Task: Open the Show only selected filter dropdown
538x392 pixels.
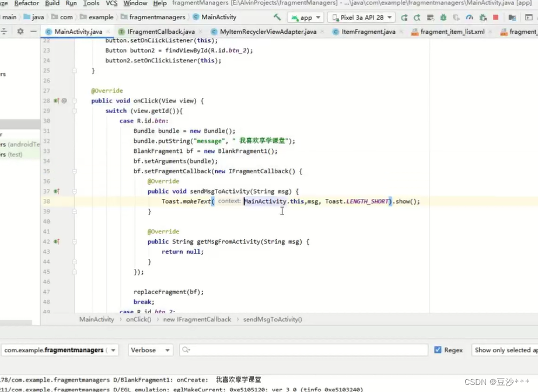Action: point(505,350)
